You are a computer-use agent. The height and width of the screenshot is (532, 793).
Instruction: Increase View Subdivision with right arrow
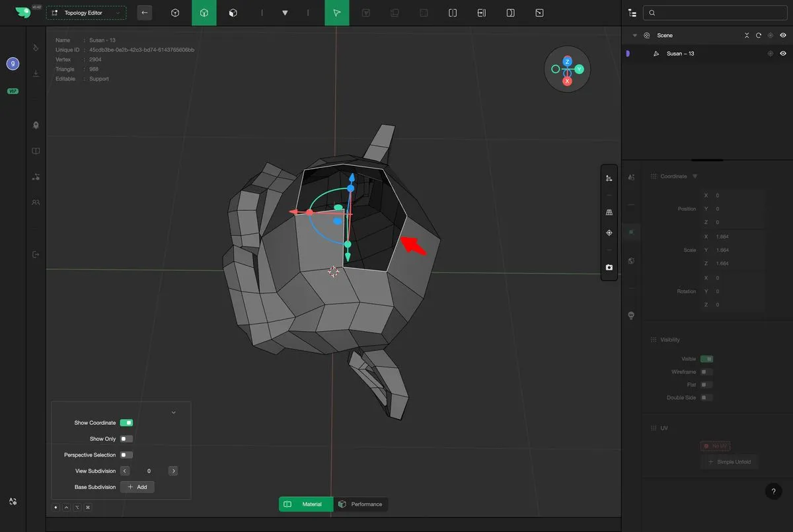click(x=173, y=471)
